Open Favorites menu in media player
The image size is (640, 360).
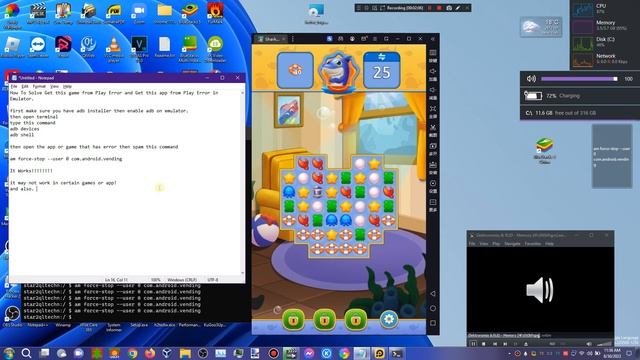533,244
